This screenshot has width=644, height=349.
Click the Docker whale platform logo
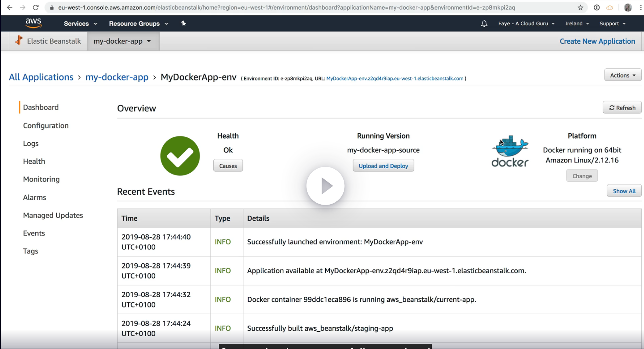click(x=510, y=151)
